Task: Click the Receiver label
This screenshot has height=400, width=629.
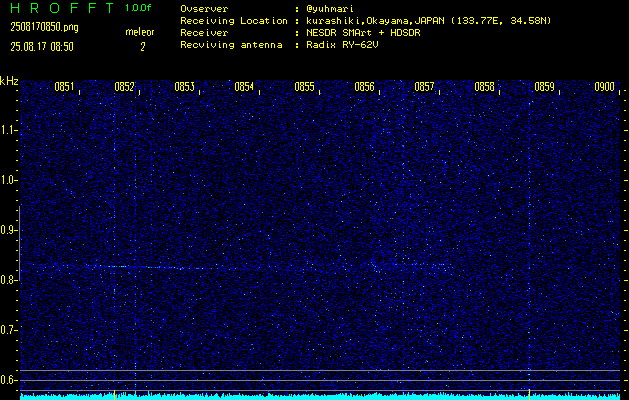Action: click(204, 33)
